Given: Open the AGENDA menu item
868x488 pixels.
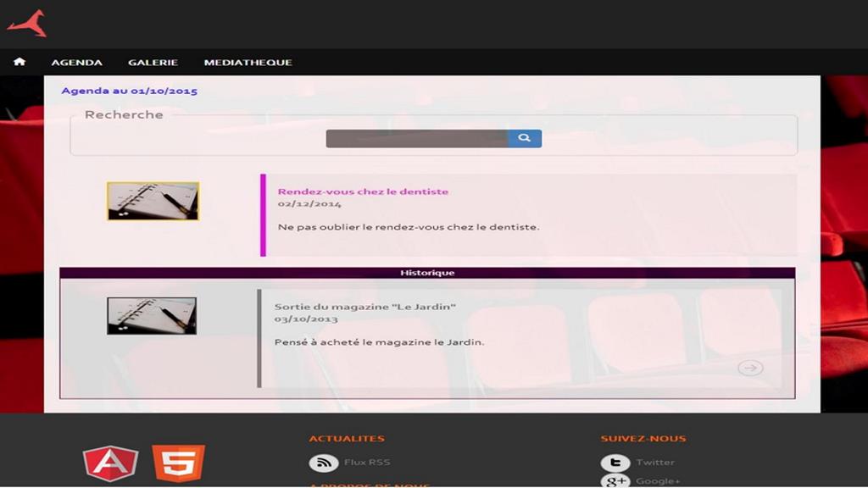Looking at the screenshot, I should click(77, 63).
